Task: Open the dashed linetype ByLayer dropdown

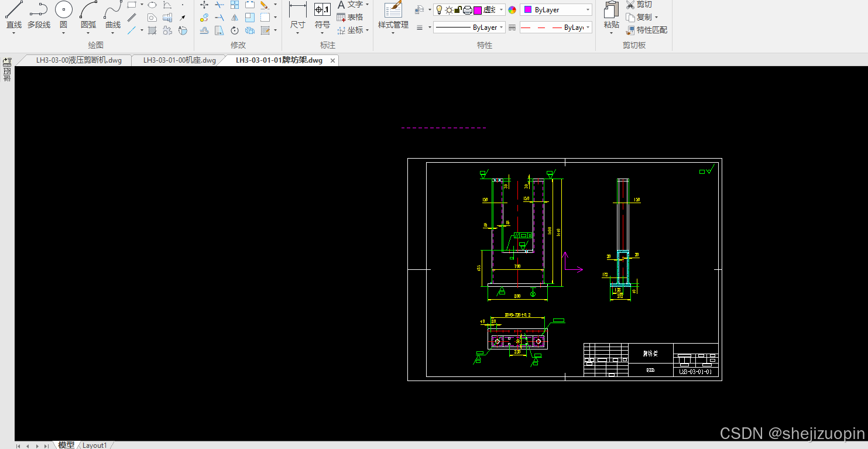Action: tap(556, 28)
